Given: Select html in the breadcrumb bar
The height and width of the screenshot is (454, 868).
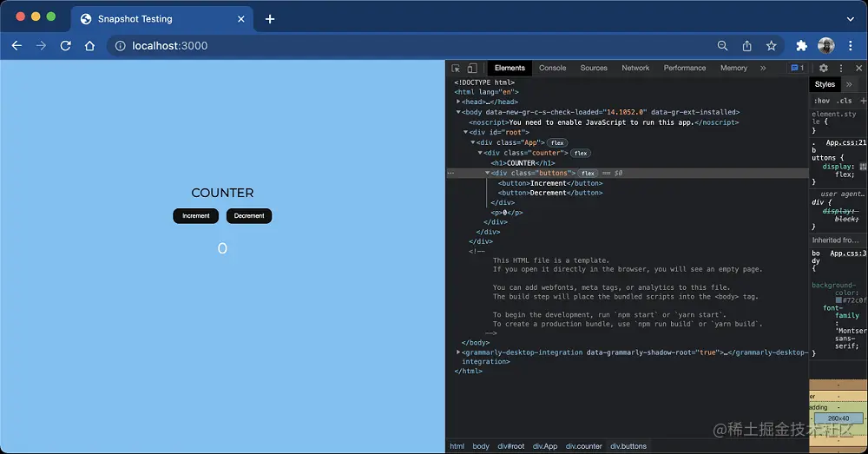Looking at the screenshot, I should coord(457,446).
